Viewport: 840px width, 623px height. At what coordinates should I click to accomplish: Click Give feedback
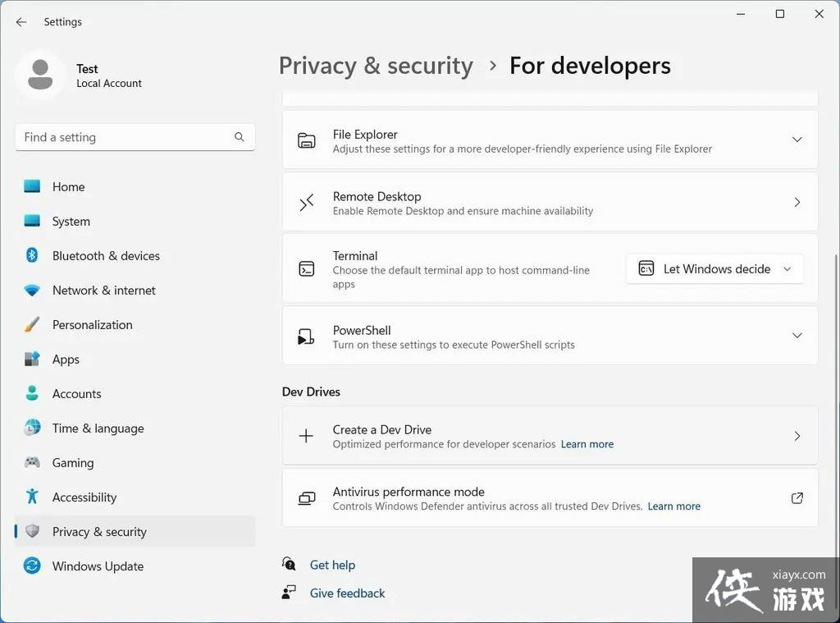(x=347, y=593)
